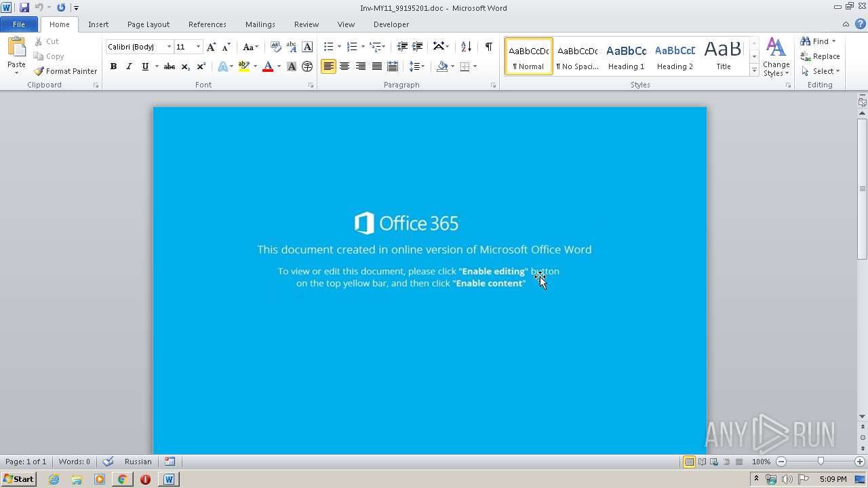The width and height of the screenshot is (868, 488).
Task: Apply the Heading 2 style
Action: click(x=675, y=56)
